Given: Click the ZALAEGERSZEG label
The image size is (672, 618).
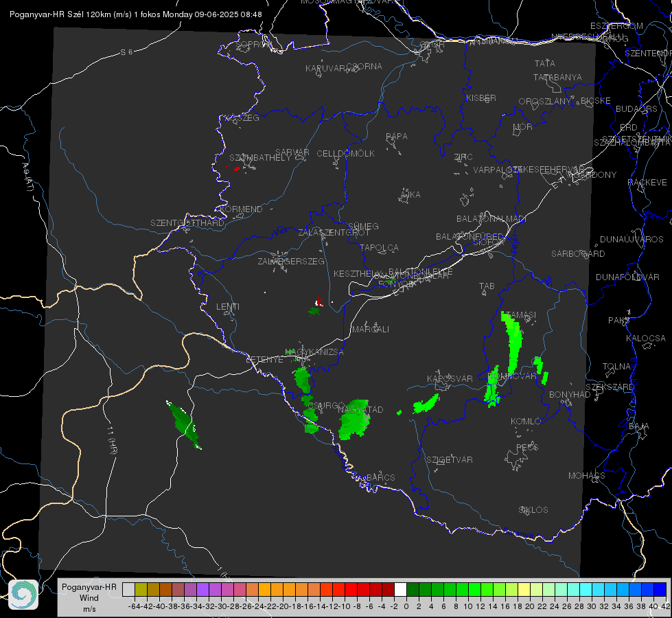Looking at the screenshot, I should point(291,261).
